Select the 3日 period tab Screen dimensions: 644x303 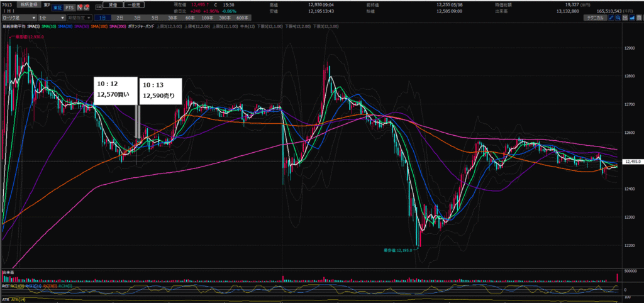(x=137, y=18)
